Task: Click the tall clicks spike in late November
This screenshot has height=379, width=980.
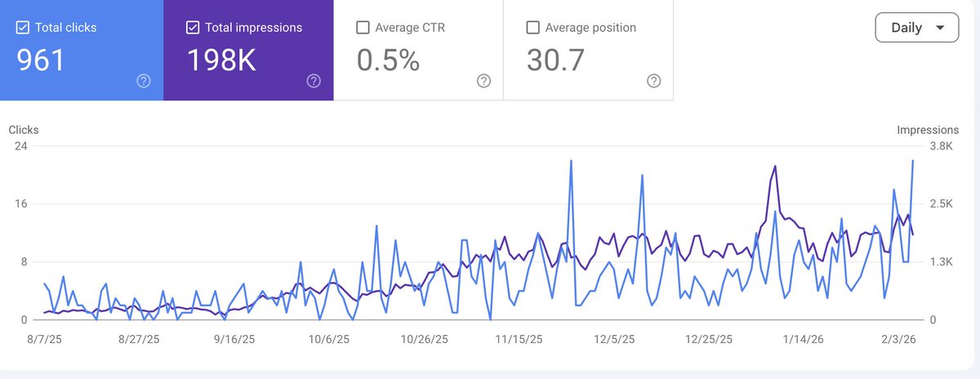Action: coord(571,162)
